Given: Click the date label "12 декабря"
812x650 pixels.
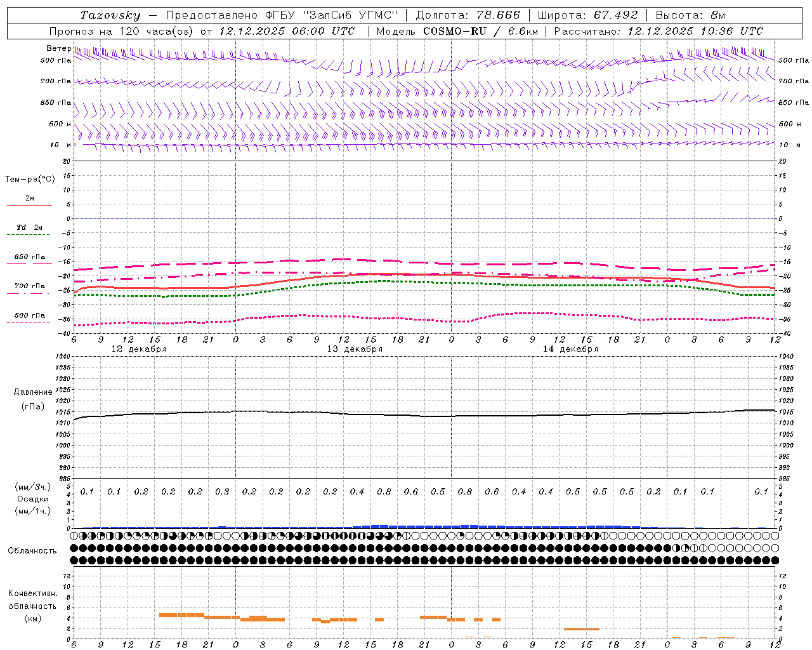Looking at the screenshot, I should (x=139, y=349).
